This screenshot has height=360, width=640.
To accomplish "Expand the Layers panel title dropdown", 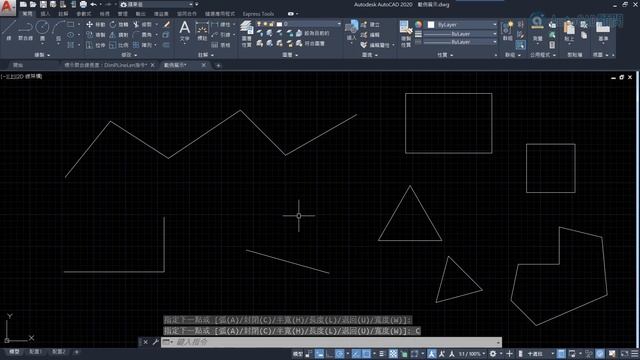I will coord(290,55).
